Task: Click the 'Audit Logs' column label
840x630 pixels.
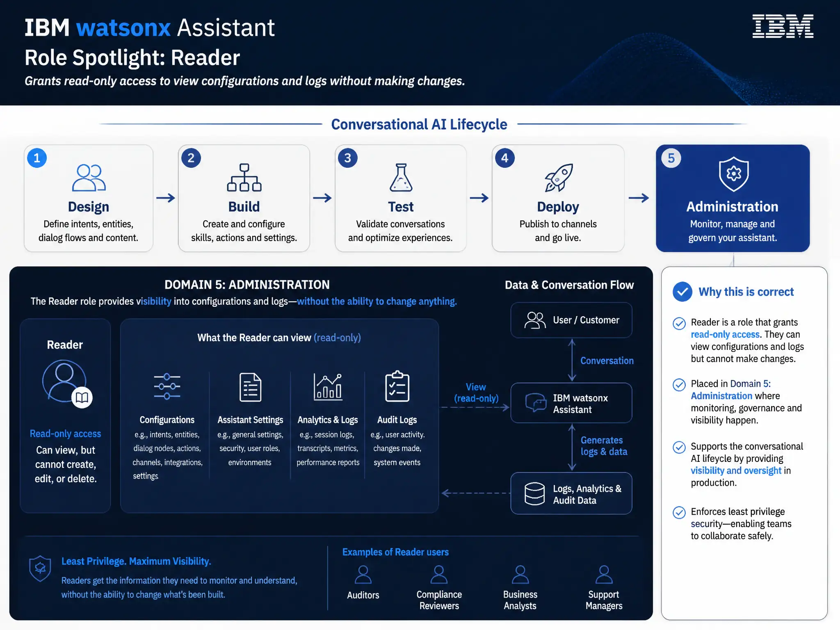Action: pos(397,420)
